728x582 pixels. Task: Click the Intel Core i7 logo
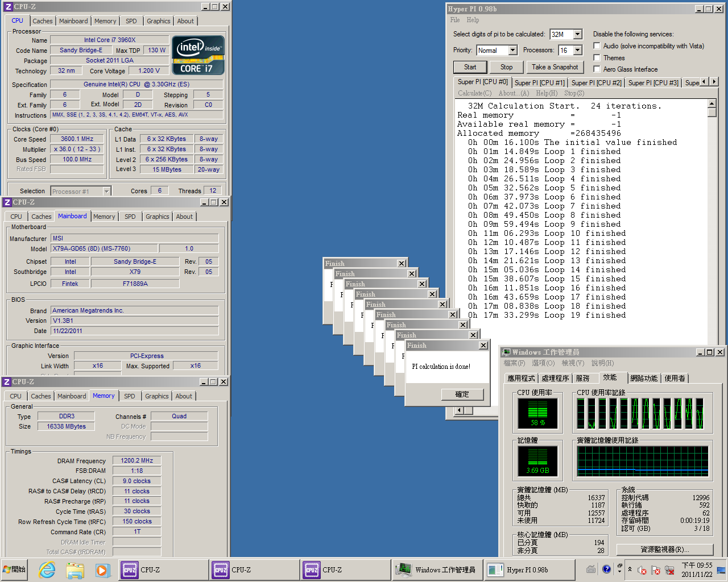click(198, 55)
